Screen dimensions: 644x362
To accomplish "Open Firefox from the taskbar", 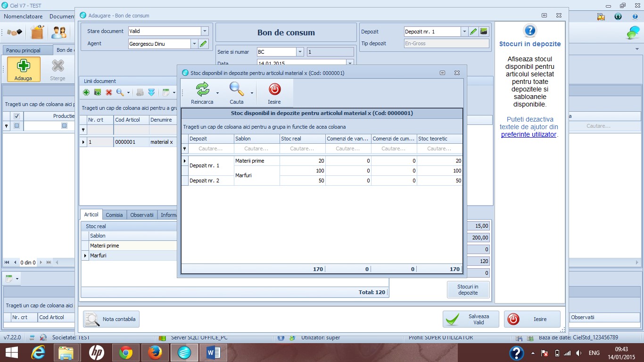I will click(x=155, y=353).
